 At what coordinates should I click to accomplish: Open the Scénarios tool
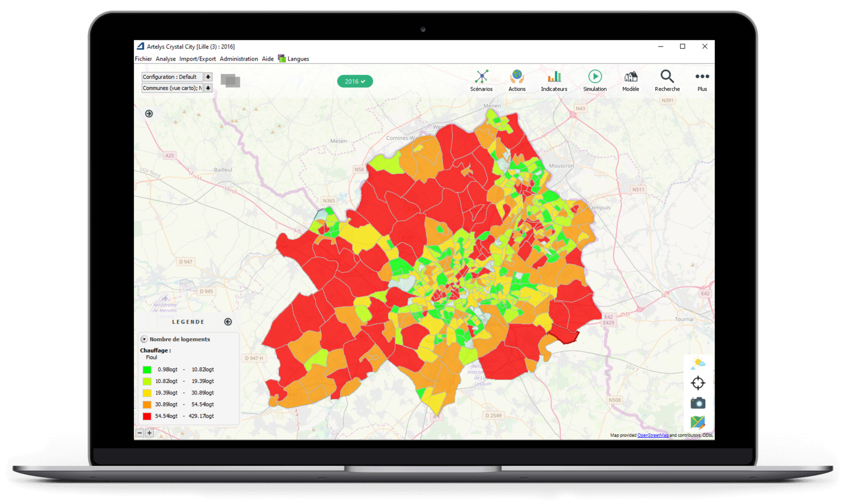pyautogui.click(x=481, y=80)
